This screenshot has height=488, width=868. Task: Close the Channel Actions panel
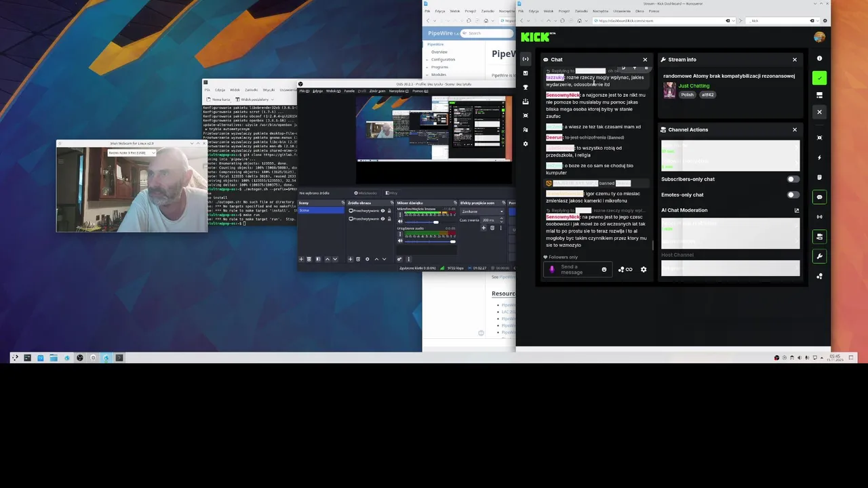click(x=795, y=129)
